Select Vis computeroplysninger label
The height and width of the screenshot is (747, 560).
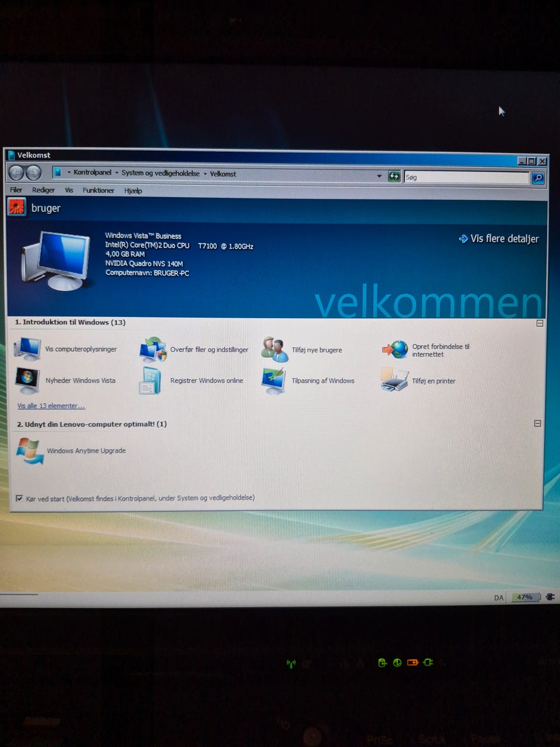(x=81, y=349)
